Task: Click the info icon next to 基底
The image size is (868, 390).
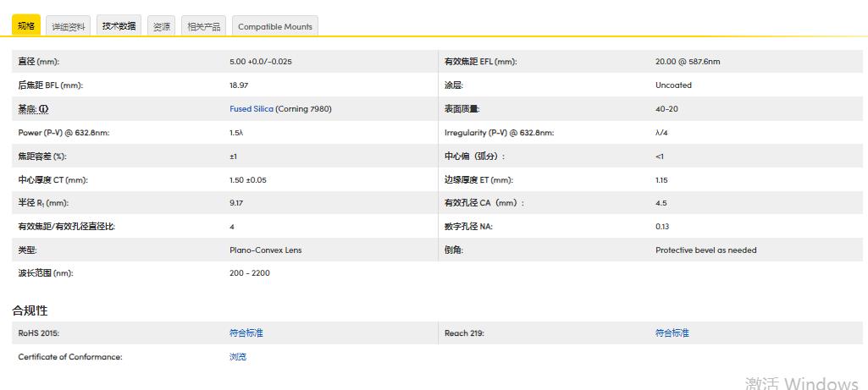Action: 43,109
